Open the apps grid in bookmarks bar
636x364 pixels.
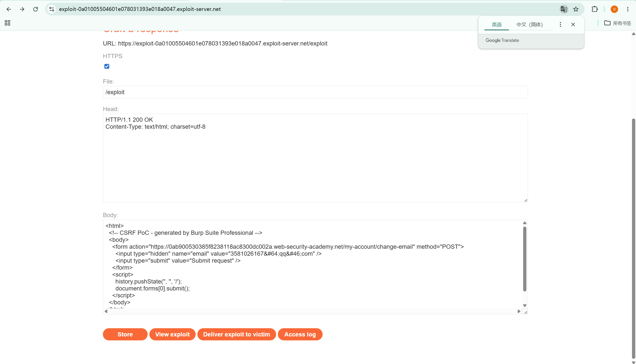7,23
